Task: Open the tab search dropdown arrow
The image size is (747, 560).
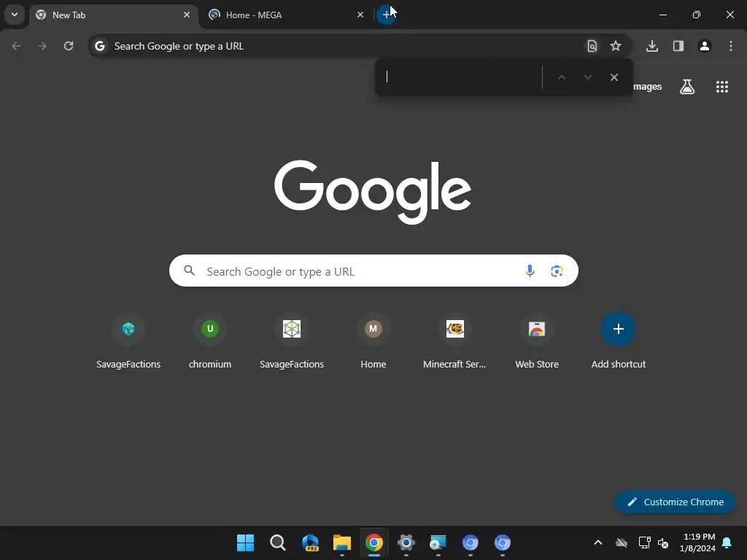Action: (15, 15)
